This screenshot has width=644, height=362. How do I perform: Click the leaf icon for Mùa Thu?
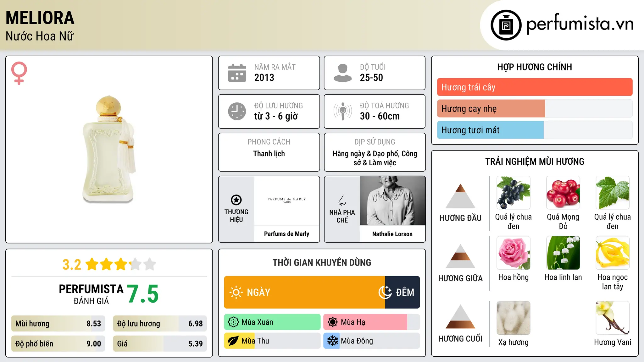click(233, 341)
